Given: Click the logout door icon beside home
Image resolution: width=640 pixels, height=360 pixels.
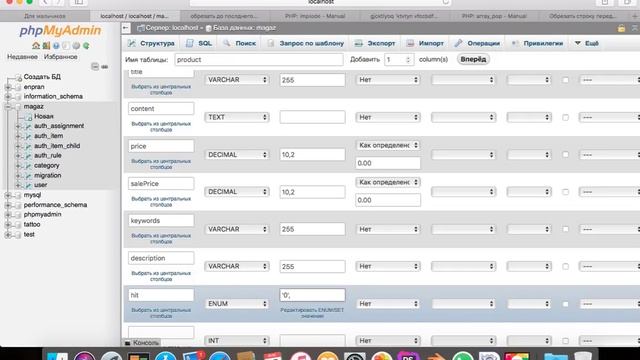Looking at the screenshot, I should [x=46, y=46].
